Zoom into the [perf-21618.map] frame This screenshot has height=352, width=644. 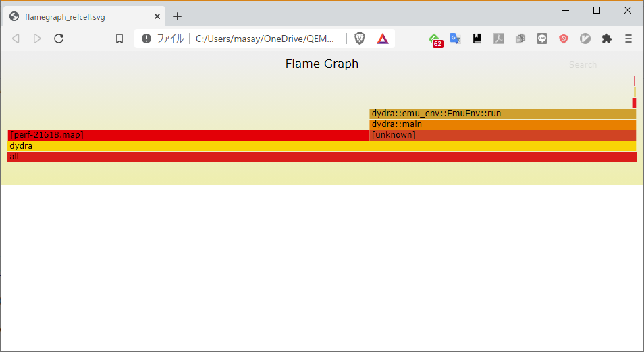pyautogui.click(x=188, y=135)
